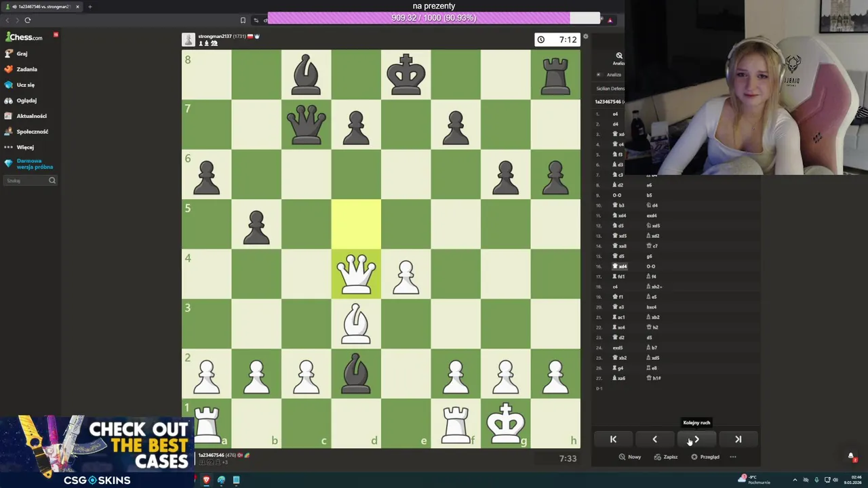Click the Zapisz button

[665, 457]
